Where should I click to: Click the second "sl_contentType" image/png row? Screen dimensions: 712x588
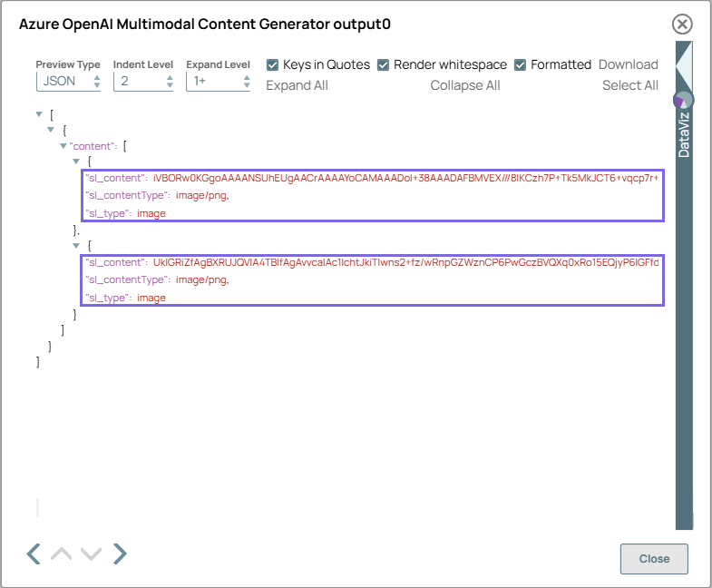tap(157, 279)
